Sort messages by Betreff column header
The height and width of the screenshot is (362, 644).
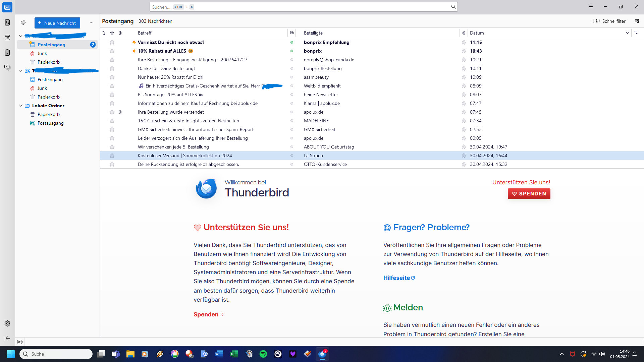click(x=145, y=33)
